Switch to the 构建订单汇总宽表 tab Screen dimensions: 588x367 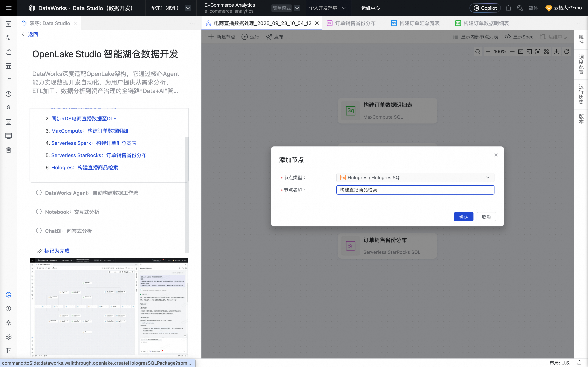pos(419,23)
